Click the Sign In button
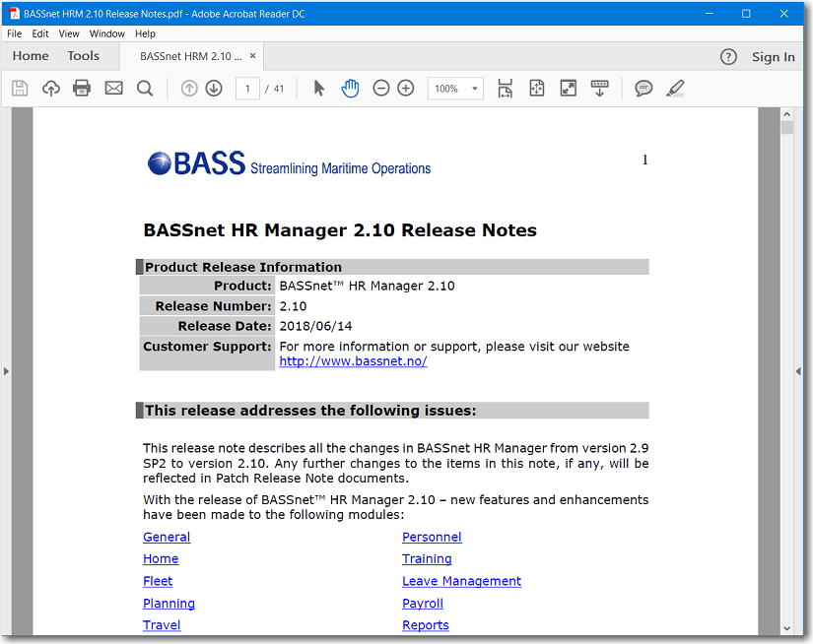Image resolution: width=813 pixels, height=644 pixels. click(x=773, y=57)
